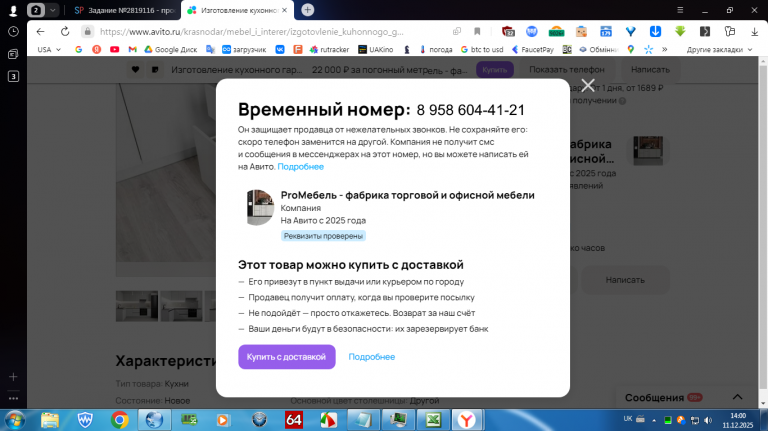Open 'Подробнее' link in the temporary number description

(x=300, y=167)
